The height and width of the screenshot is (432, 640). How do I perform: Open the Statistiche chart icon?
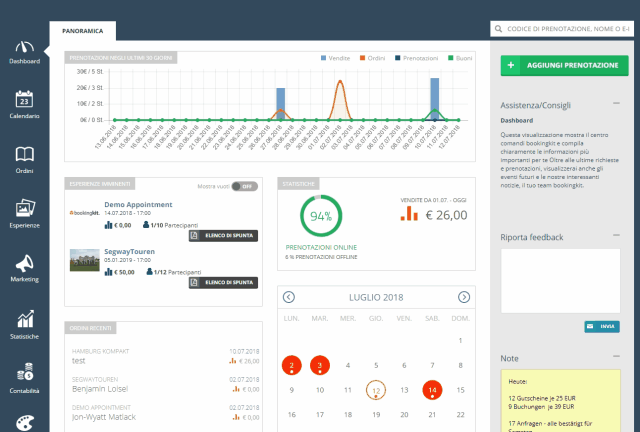[25, 319]
